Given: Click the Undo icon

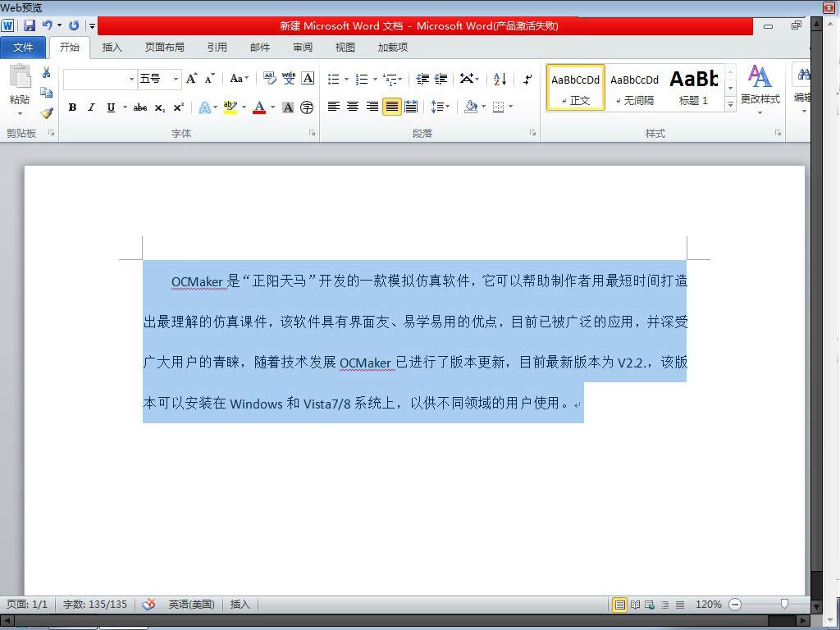Looking at the screenshot, I should tap(47, 25).
